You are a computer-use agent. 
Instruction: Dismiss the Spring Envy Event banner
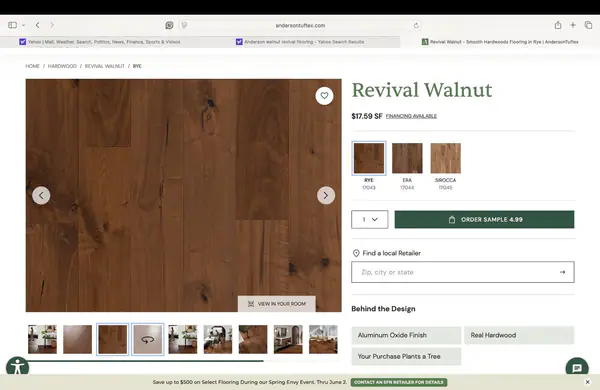[x=587, y=382]
